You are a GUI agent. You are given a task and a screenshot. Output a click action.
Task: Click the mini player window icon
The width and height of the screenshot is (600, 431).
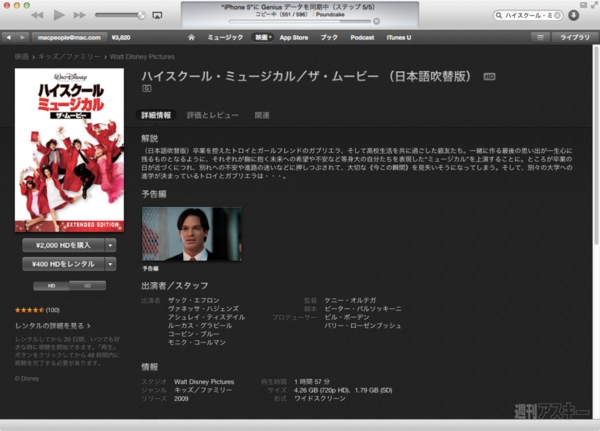coord(584,5)
